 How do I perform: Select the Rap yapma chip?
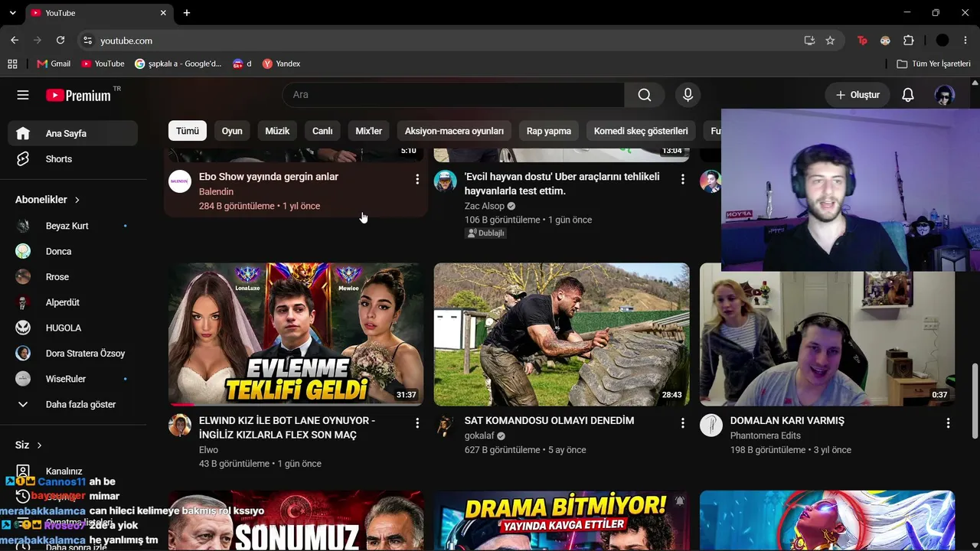(x=549, y=131)
